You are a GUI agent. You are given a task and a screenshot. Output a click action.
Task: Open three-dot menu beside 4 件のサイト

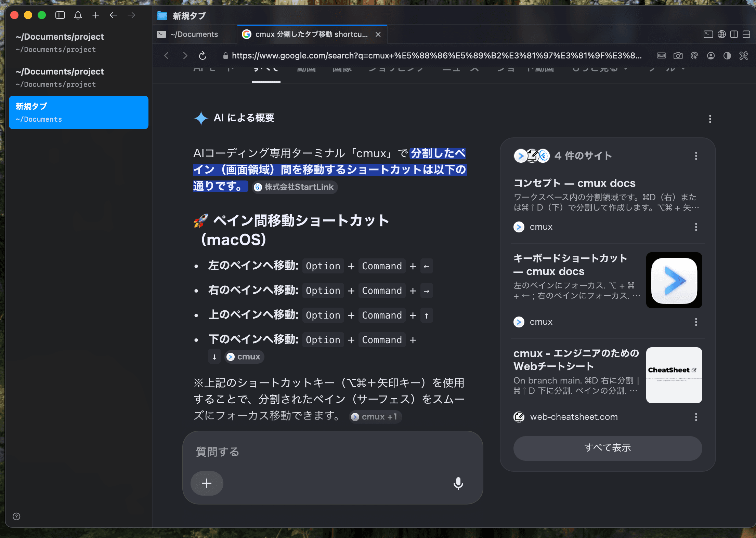pos(696,156)
